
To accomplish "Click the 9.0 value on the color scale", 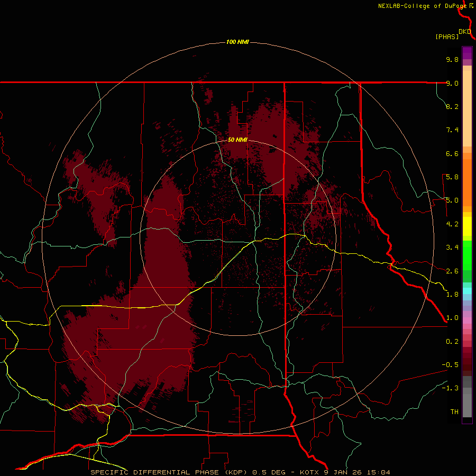I will tap(452, 83).
